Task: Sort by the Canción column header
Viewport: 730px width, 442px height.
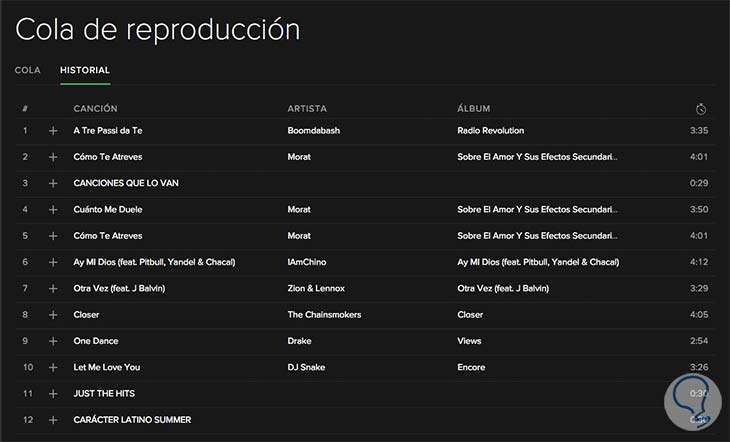Action: 96,108
